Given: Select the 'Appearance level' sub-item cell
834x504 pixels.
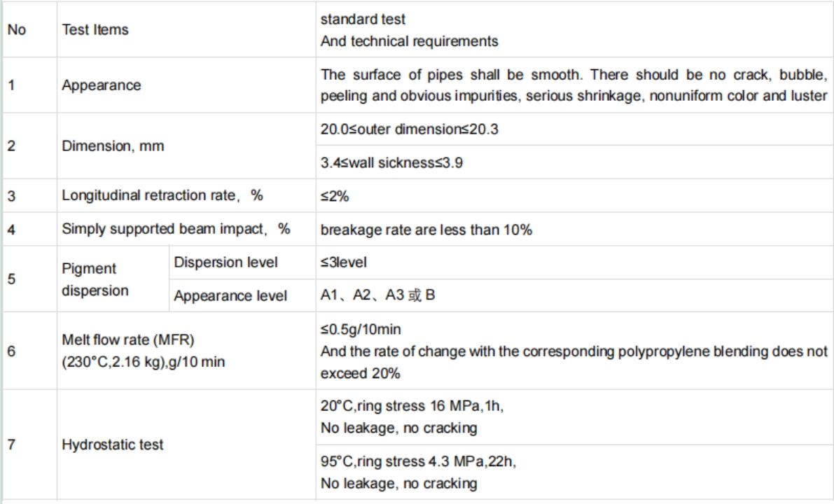Looking at the screenshot, I should 230,297.
